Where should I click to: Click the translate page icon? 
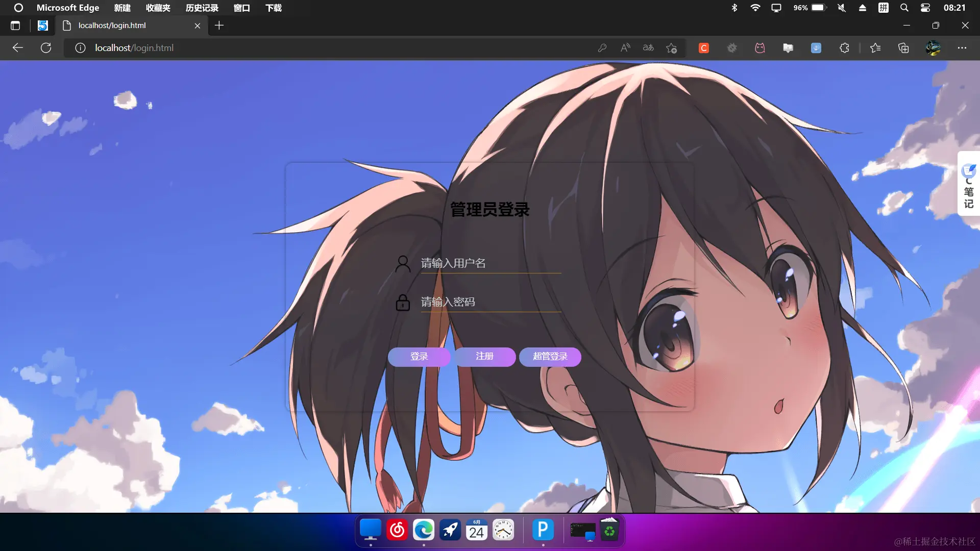point(648,48)
